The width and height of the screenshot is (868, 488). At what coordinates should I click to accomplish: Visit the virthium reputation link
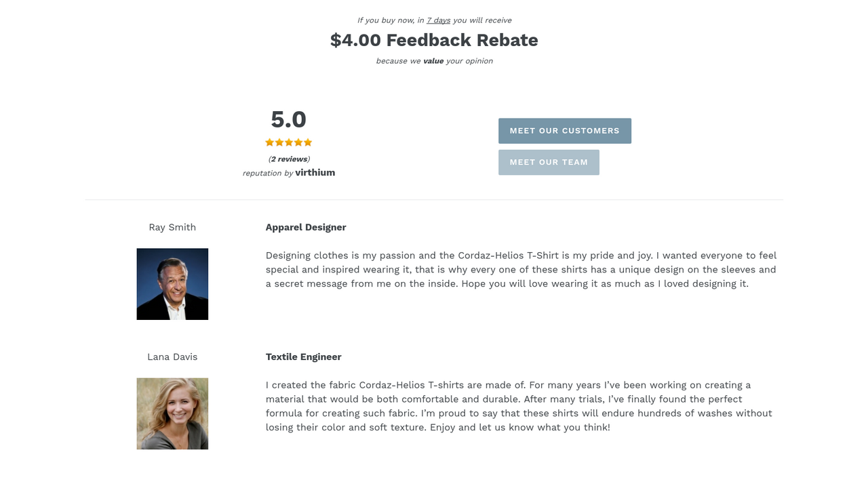pos(315,173)
